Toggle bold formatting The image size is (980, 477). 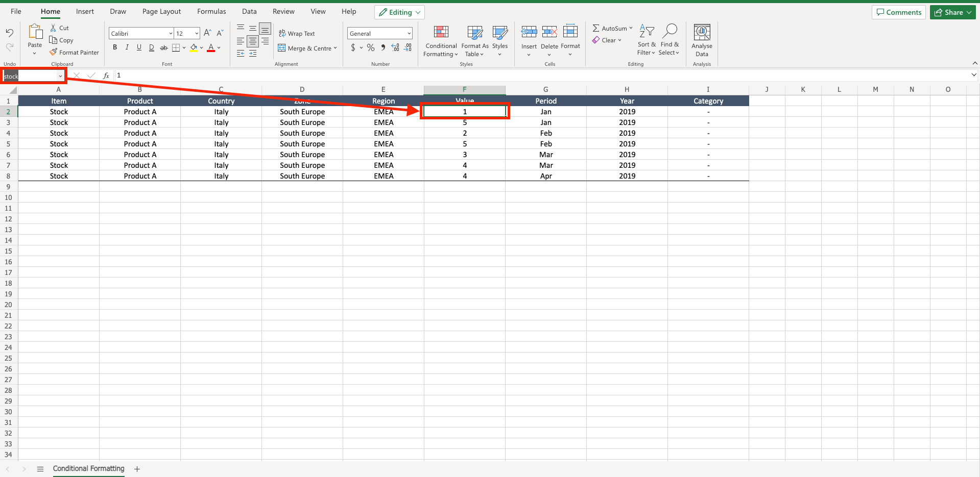point(114,47)
